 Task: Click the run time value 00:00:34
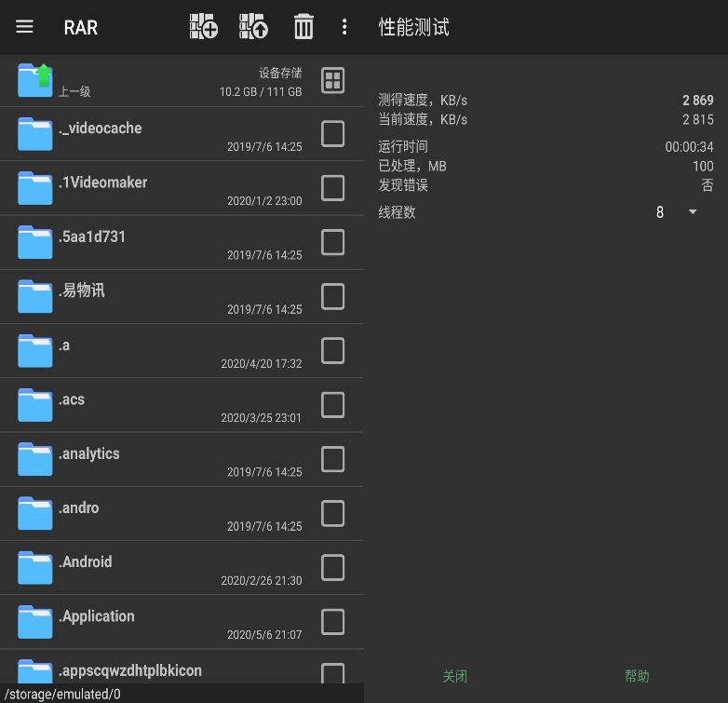click(x=690, y=147)
